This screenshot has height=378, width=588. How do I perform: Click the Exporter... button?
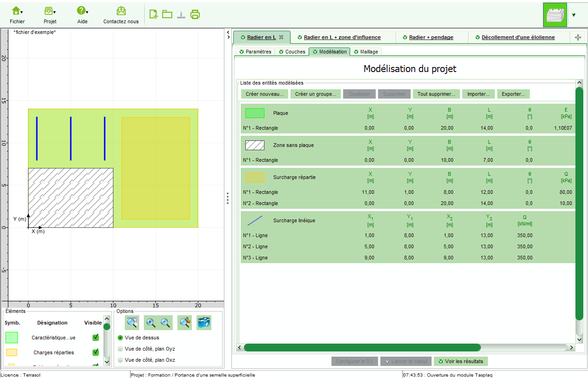pos(513,94)
